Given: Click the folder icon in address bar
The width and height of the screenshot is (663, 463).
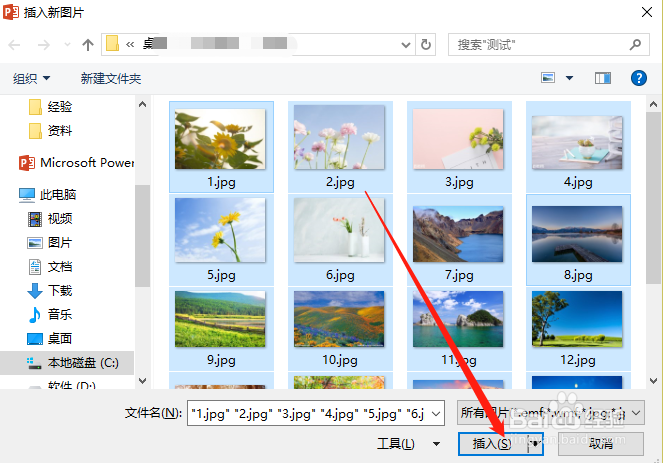Looking at the screenshot, I should pos(112,44).
